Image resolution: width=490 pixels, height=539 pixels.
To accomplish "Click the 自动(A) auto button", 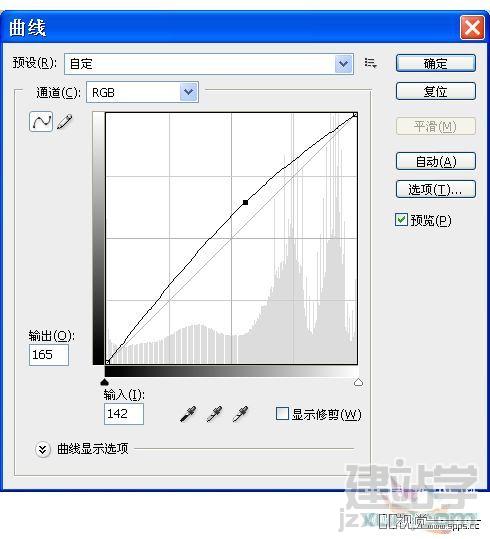I will [436, 161].
